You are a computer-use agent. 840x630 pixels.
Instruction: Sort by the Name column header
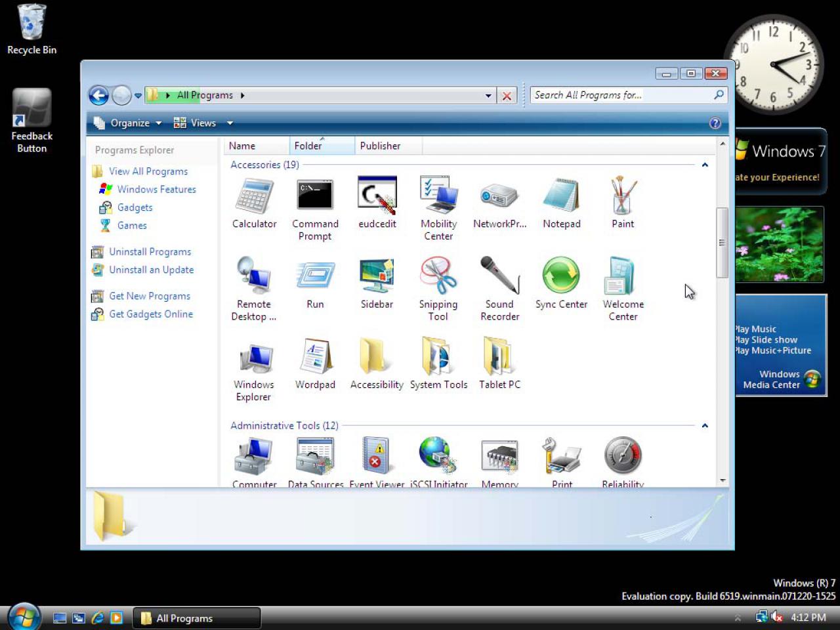(x=257, y=146)
